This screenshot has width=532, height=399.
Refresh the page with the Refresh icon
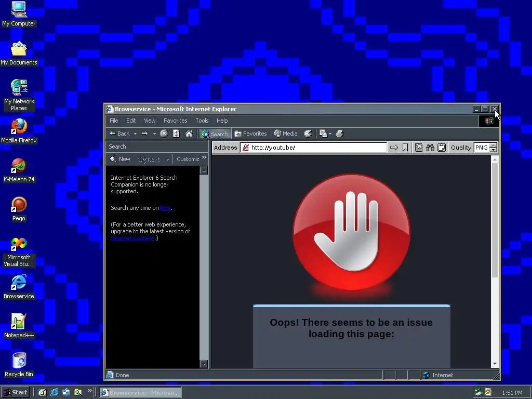point(177,134)
